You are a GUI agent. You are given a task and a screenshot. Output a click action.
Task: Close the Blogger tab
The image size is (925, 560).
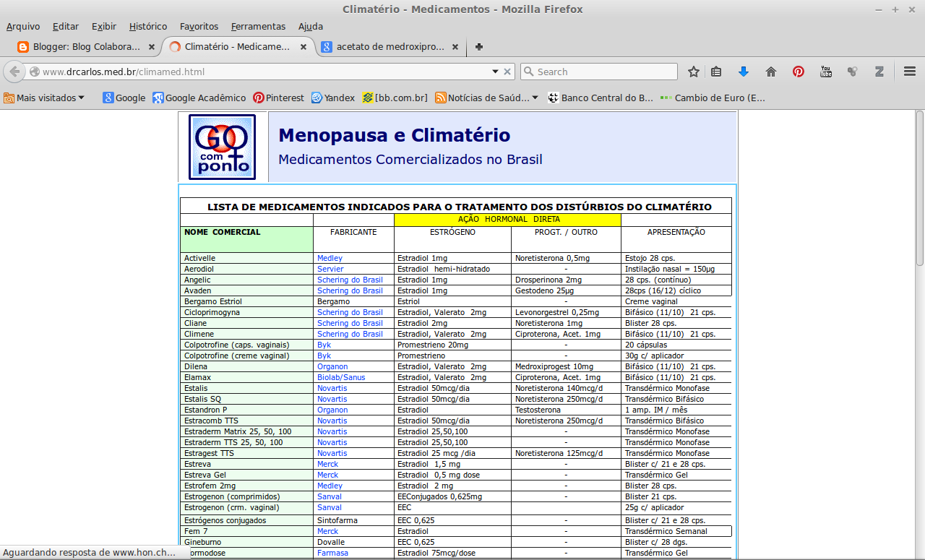tap(151, 47)
